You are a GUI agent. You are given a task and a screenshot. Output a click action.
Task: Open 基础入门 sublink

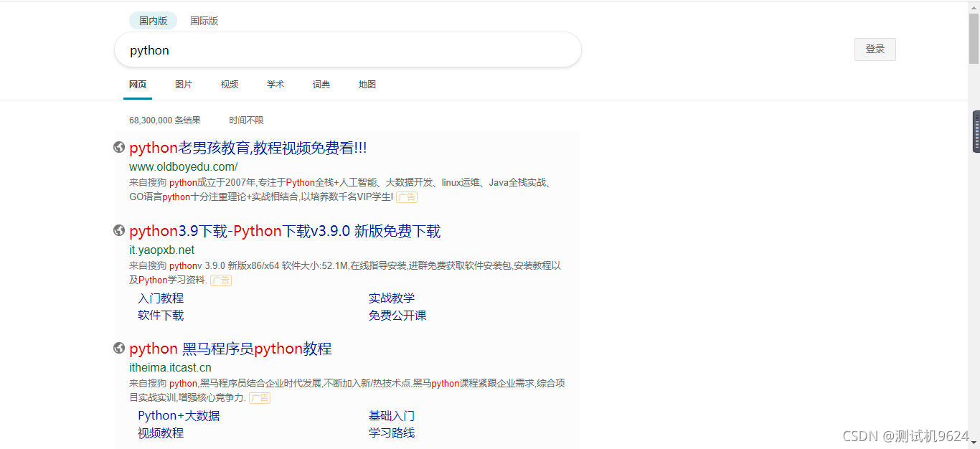pyautogui.click(x=392, y=416)
